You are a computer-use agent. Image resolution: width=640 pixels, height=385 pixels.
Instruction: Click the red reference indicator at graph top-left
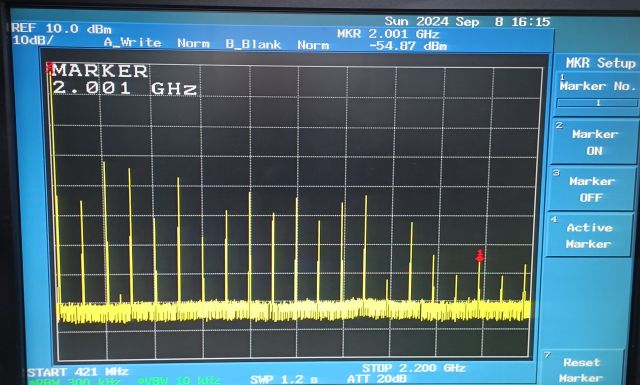click(x=49, y=68)
